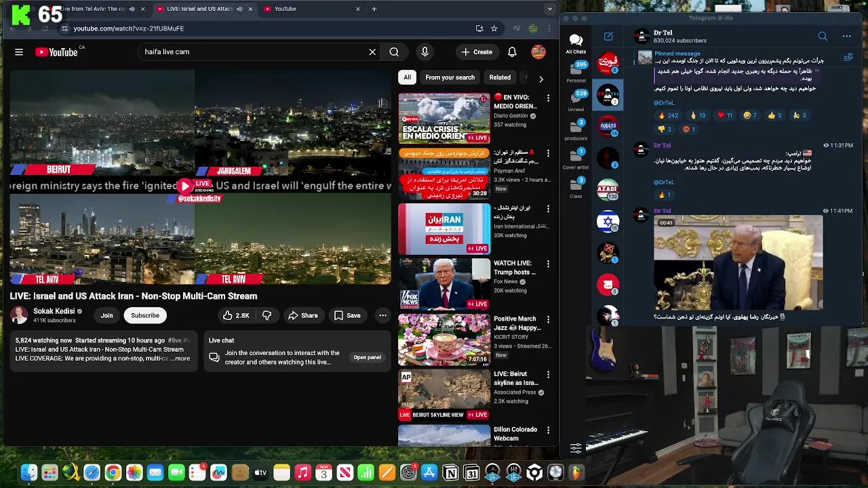The width and height of the screenshot is (868, 488).
Task: Select the From your search chip
Action: click(450, 77)
